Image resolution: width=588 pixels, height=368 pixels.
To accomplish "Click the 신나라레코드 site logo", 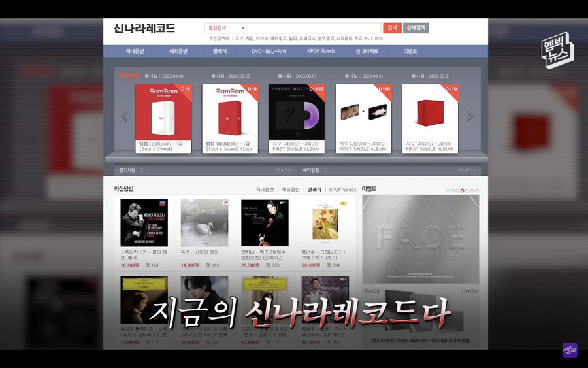I will point(144,28).
